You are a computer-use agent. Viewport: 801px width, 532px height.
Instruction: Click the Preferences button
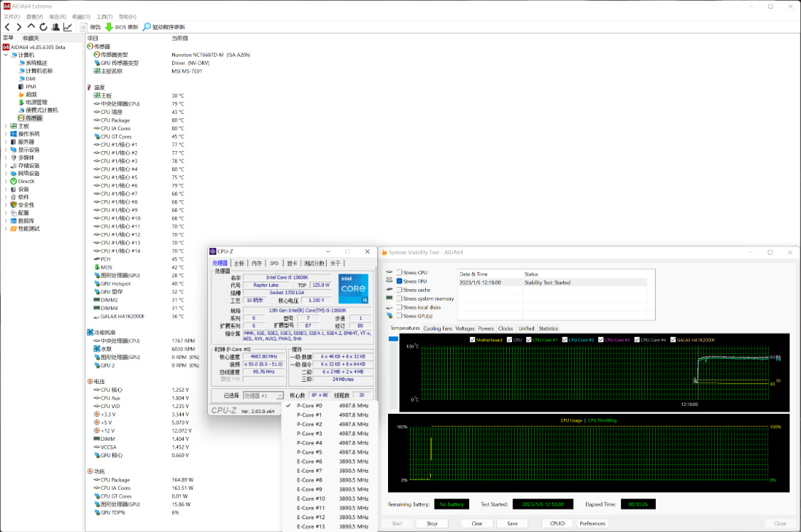[x=592, y=523]
